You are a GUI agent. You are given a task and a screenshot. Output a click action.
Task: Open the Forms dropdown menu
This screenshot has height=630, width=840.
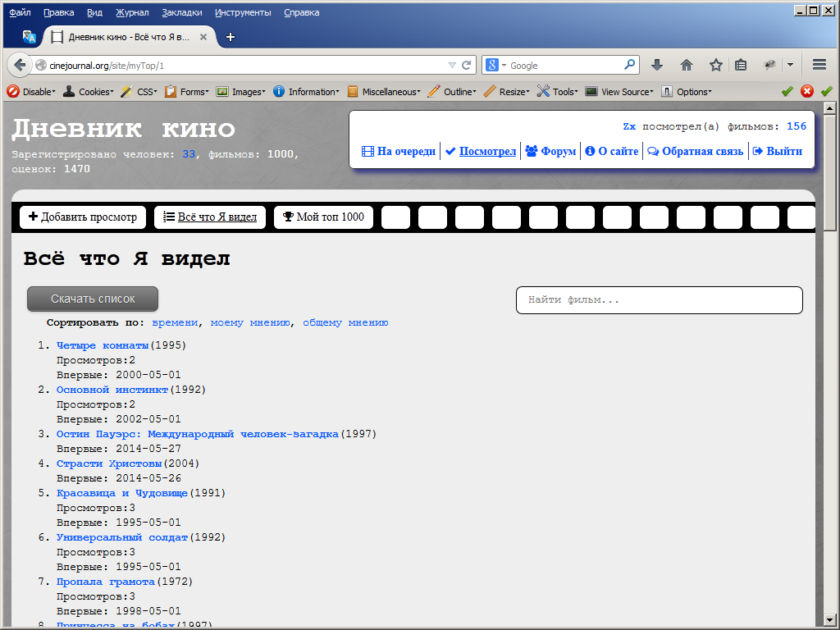tap(186, 92)
